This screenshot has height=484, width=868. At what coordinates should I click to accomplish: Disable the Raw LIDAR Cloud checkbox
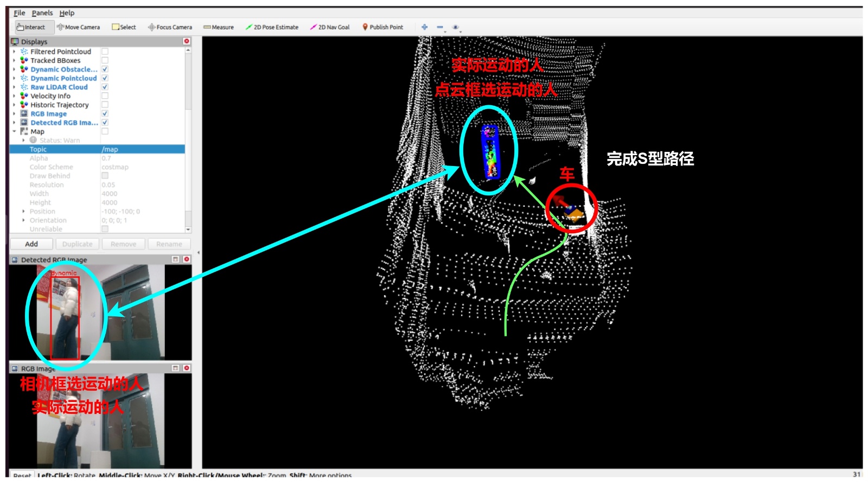tap(105, 87)
